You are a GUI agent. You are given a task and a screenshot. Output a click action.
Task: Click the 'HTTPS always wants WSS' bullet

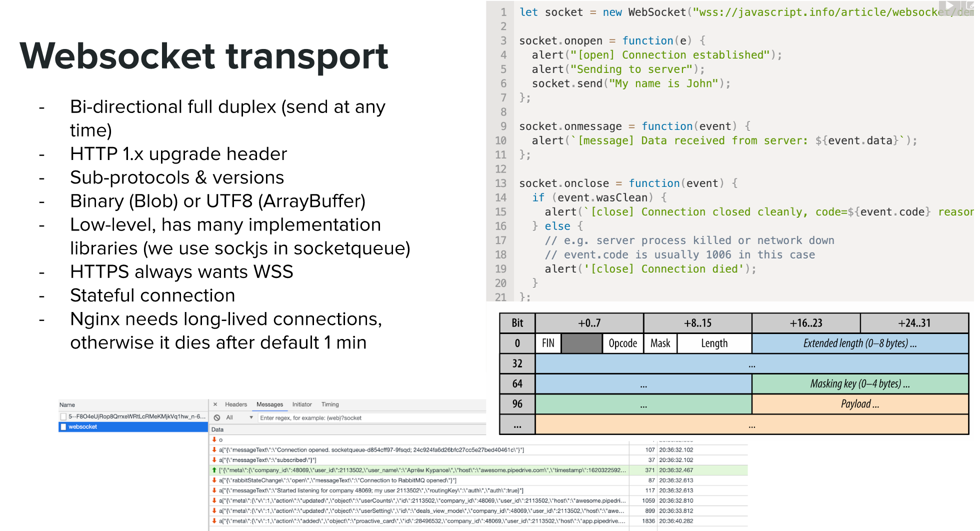181,272
